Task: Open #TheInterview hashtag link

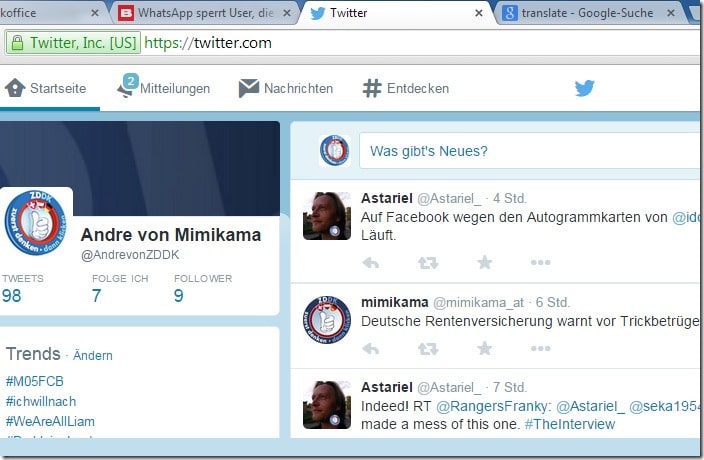Action: tap(570, 424)
